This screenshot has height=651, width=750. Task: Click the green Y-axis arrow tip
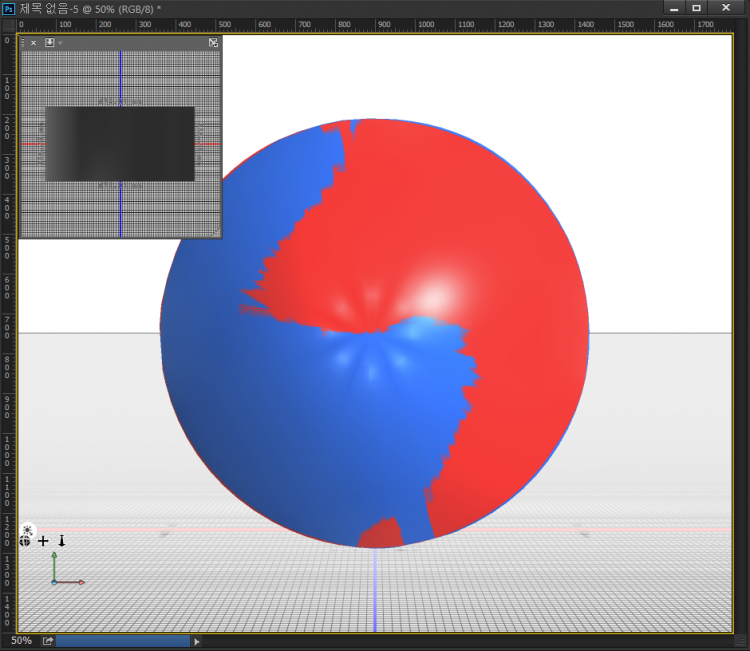54,554
